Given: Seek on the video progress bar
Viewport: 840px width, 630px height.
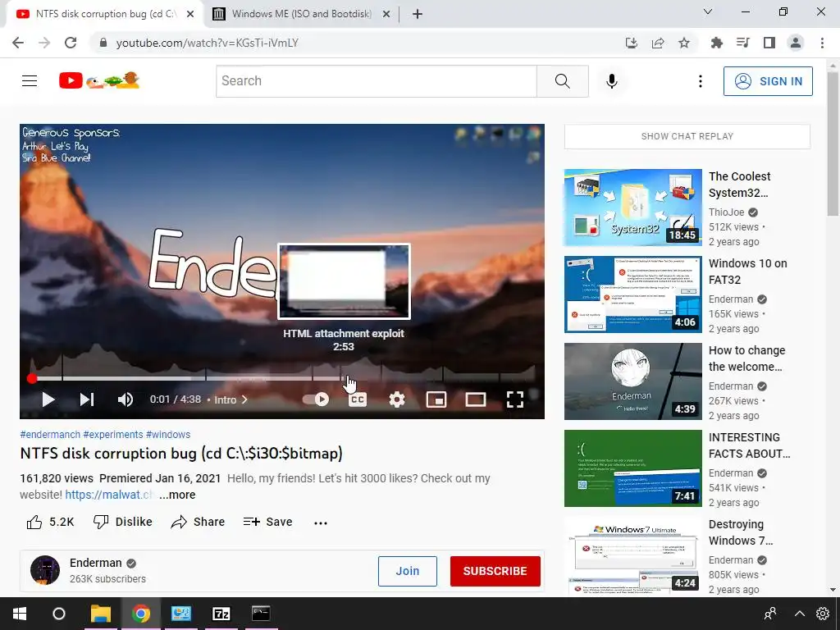Looking at the screenshot, I should (282, 378).
